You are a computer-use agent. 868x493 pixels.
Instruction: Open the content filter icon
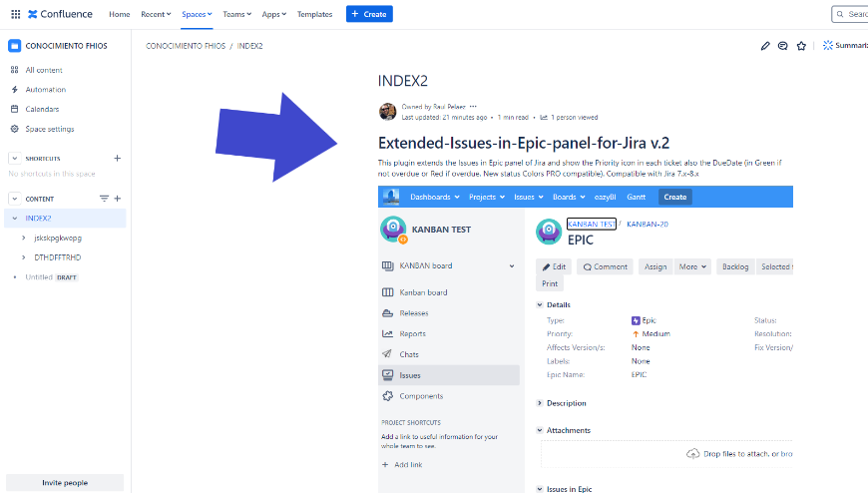(x=104, y=199)
